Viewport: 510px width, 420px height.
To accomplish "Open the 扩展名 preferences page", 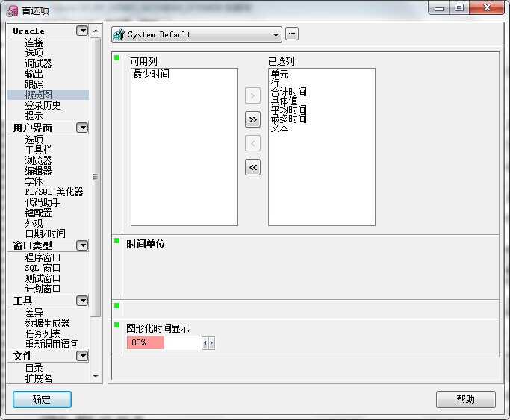I will tap(38, 378).
